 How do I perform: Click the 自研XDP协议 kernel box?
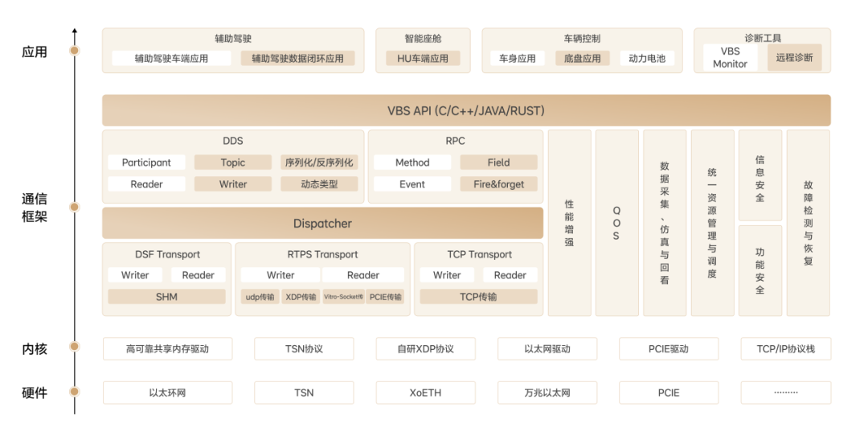(425, 349)
